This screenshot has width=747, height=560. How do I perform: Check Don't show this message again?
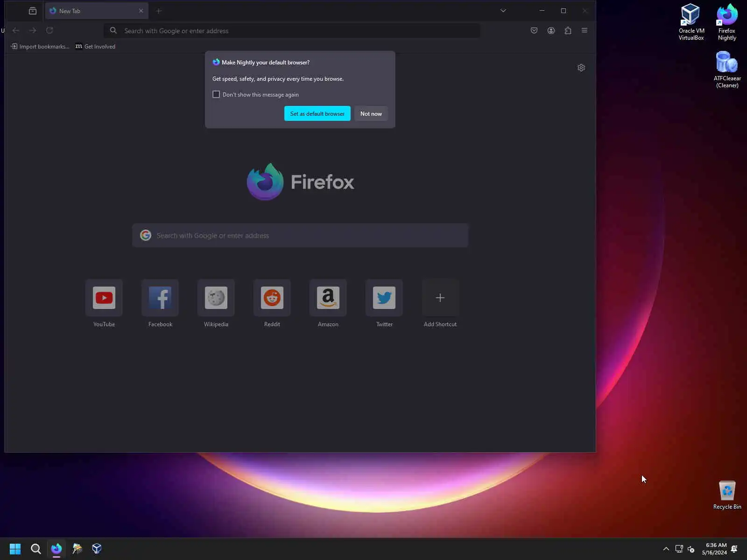pyautogui.click(x=216, y=94)
